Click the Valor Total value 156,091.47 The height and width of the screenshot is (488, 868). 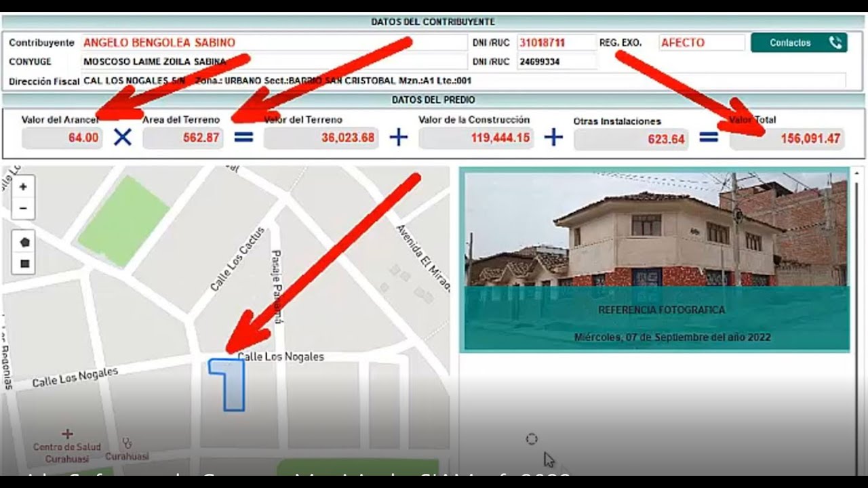tap(787, 139)
